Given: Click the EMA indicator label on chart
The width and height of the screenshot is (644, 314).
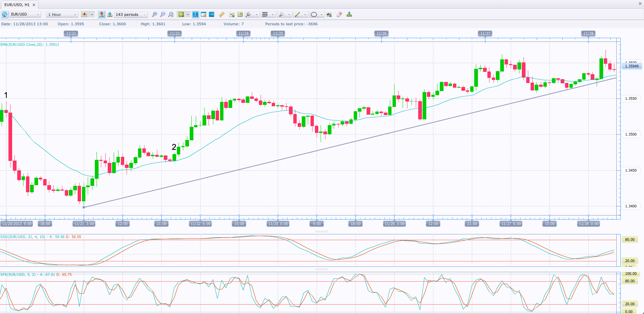Looking at the screenshot, I should pyautogui.click(x=30, y=45).
